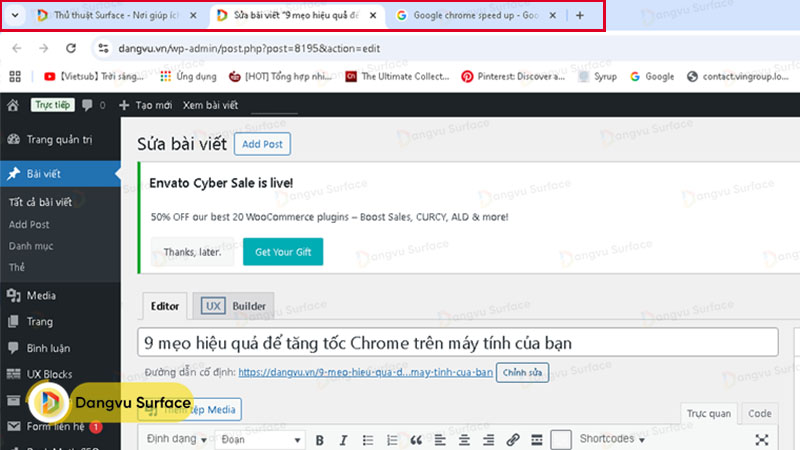Open the post permalink URL

[x=365, y=372]
